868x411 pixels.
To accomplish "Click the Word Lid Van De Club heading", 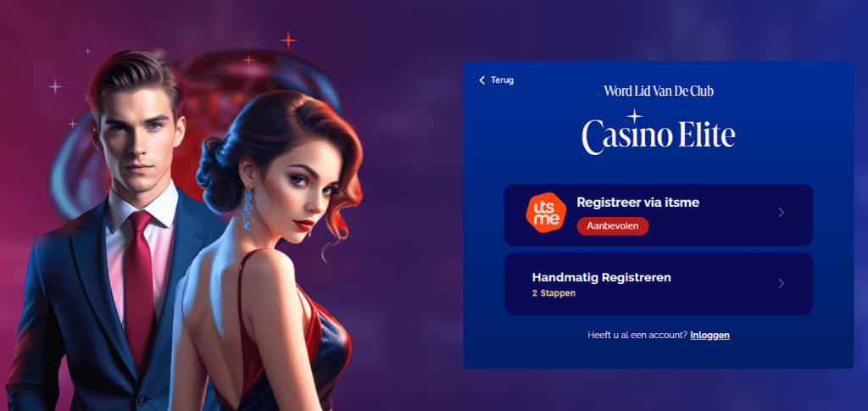I will click(x=658, y=91).
